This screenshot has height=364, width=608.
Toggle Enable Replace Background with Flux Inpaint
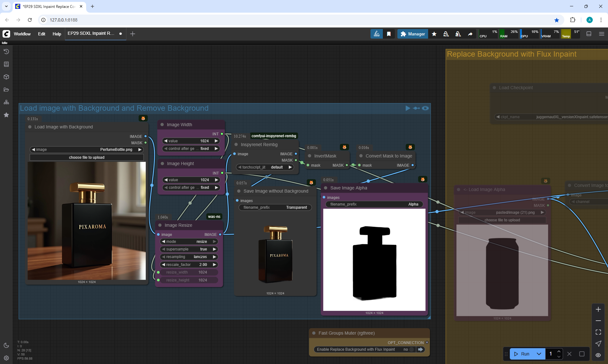point(411,349)
